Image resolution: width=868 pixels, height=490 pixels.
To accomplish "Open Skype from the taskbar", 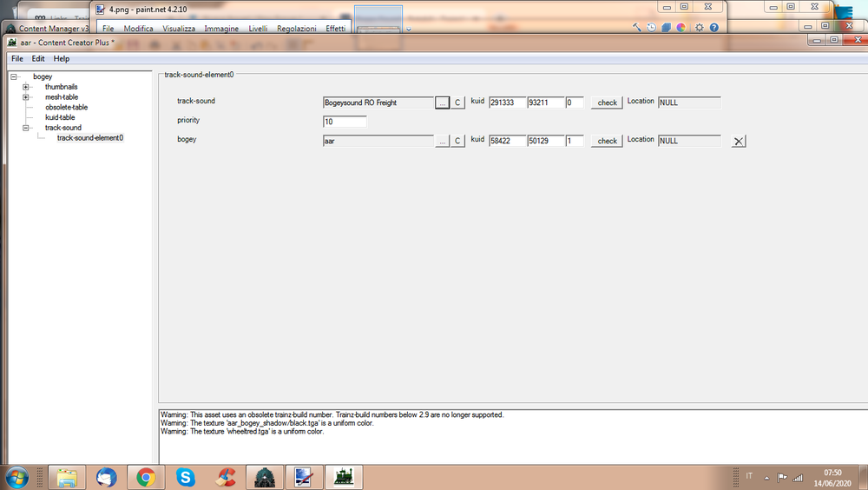I will 186,477.
